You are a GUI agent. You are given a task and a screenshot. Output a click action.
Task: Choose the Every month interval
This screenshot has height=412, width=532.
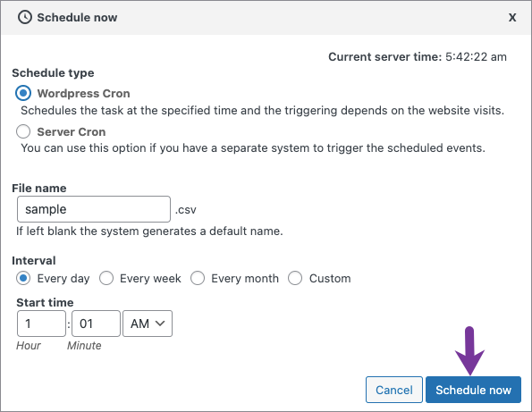[x=198, y=279]
